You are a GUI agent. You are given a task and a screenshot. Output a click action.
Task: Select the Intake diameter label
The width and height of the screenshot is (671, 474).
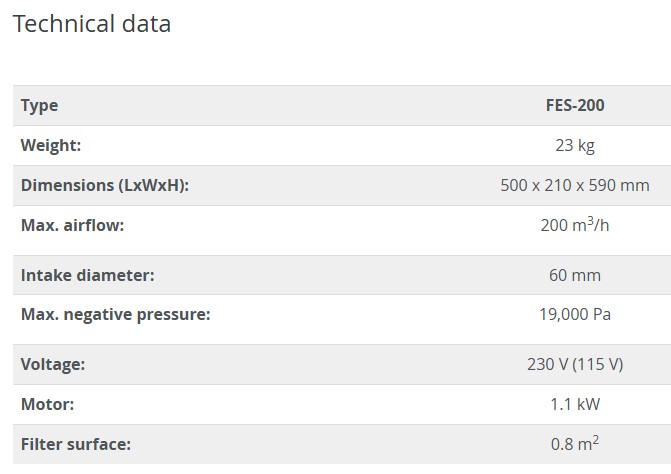click(x=88, y=275)
